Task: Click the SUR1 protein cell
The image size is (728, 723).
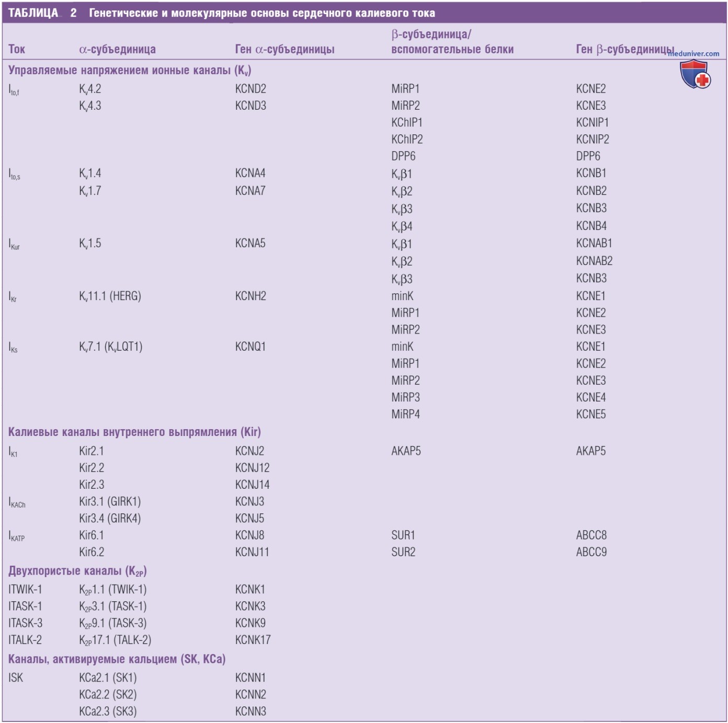Action: 403,535
